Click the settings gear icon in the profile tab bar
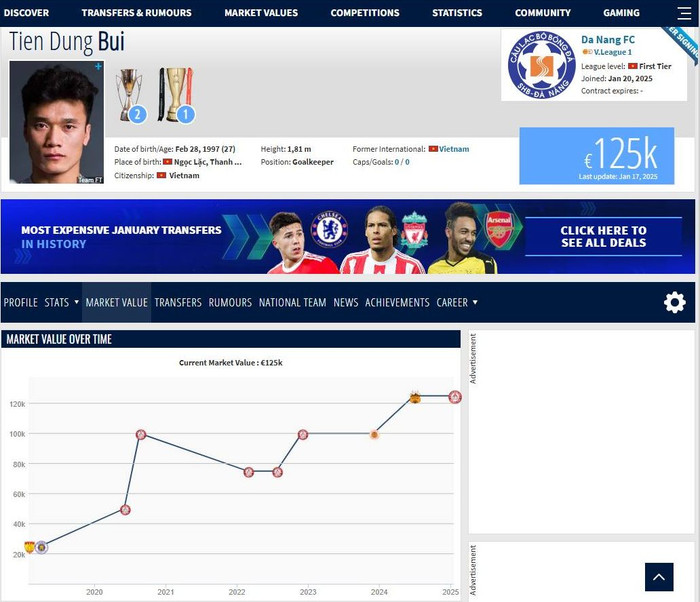Viewport: 700px width, 602px height. point(675,302)
